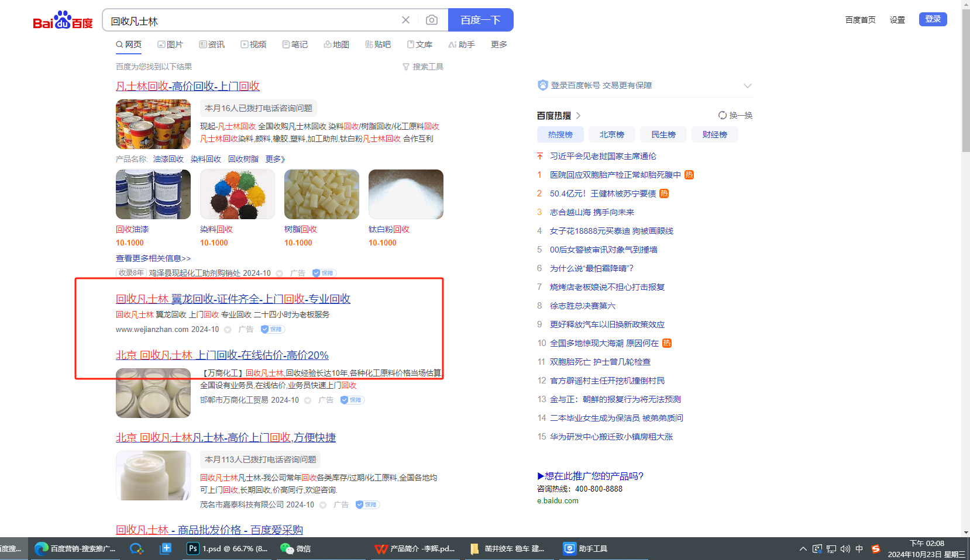Select the 热搜榜 tab
The width and height of the screenshot is (970, 560).
[560, 134]
